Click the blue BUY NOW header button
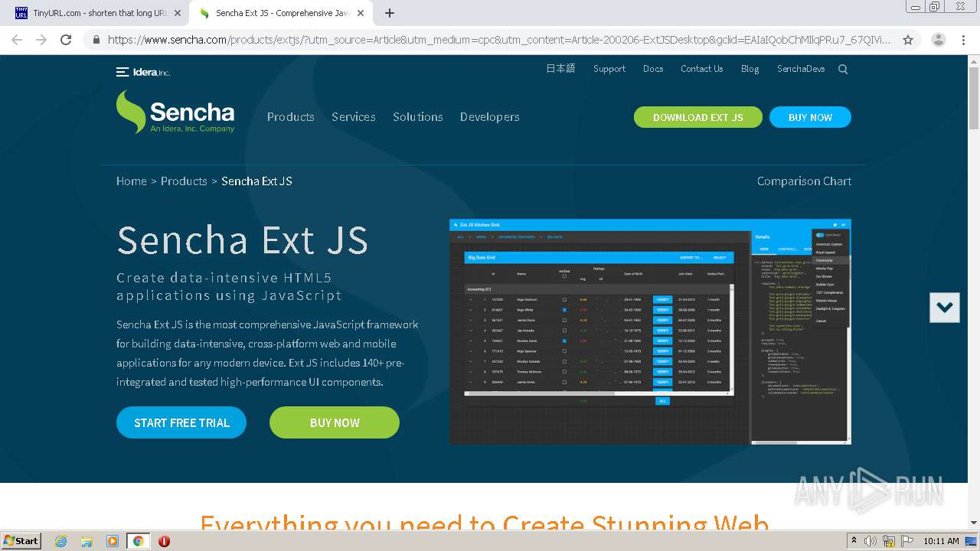The image size is (980, 551). (x=810, y=117)
